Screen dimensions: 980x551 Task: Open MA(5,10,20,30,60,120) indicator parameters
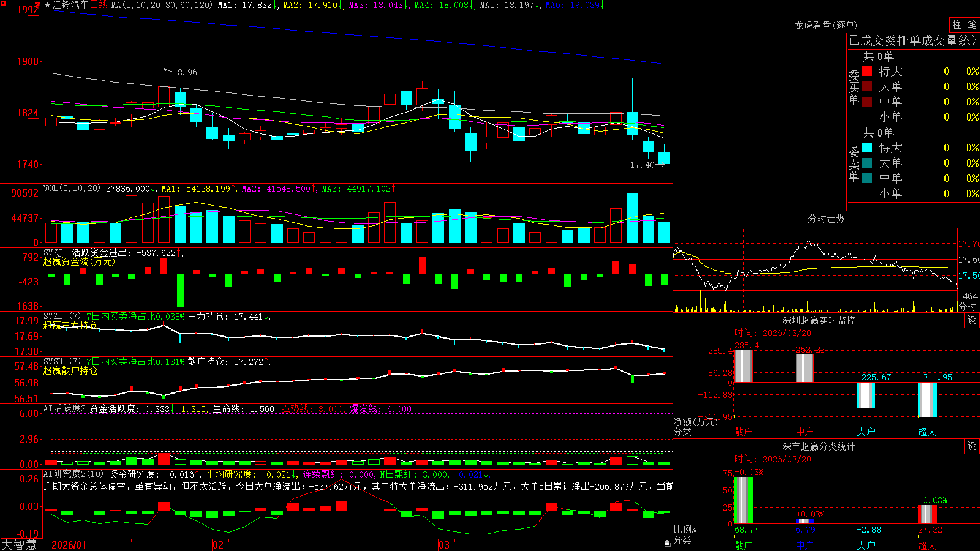[162, 5]
